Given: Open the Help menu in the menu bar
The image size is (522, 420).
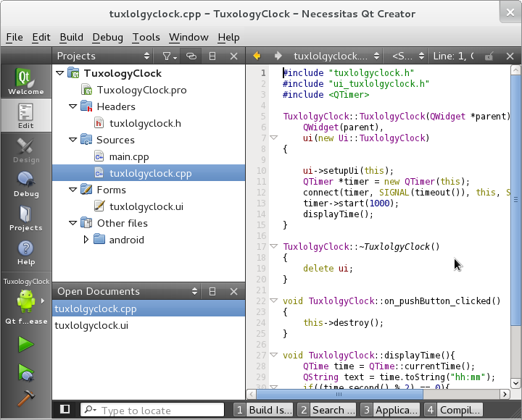Looking at the screenshot, I should pyautogui.click(x=228, y=37).
